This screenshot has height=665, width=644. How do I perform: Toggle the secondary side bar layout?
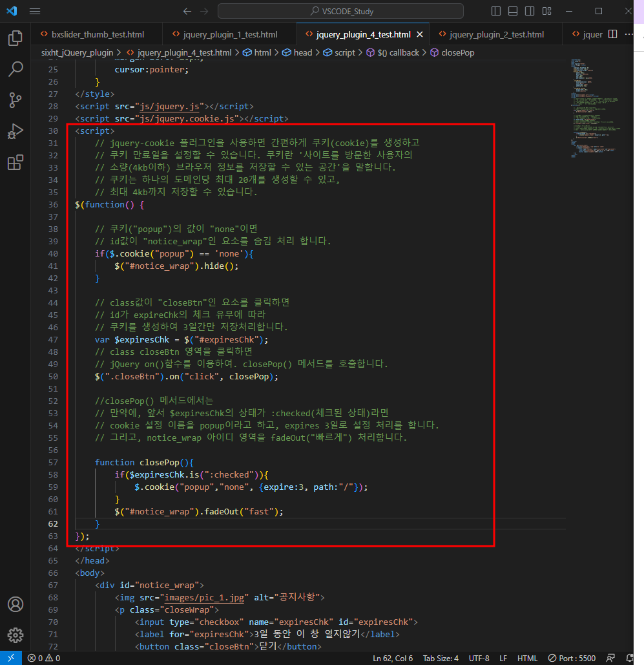click(x=530, y=11)
